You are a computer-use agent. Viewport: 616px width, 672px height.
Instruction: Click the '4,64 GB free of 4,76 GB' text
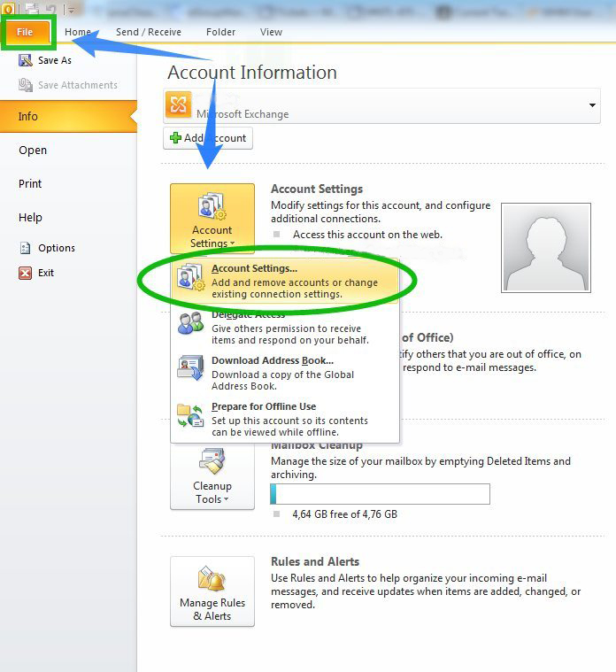tap(344, 514)
